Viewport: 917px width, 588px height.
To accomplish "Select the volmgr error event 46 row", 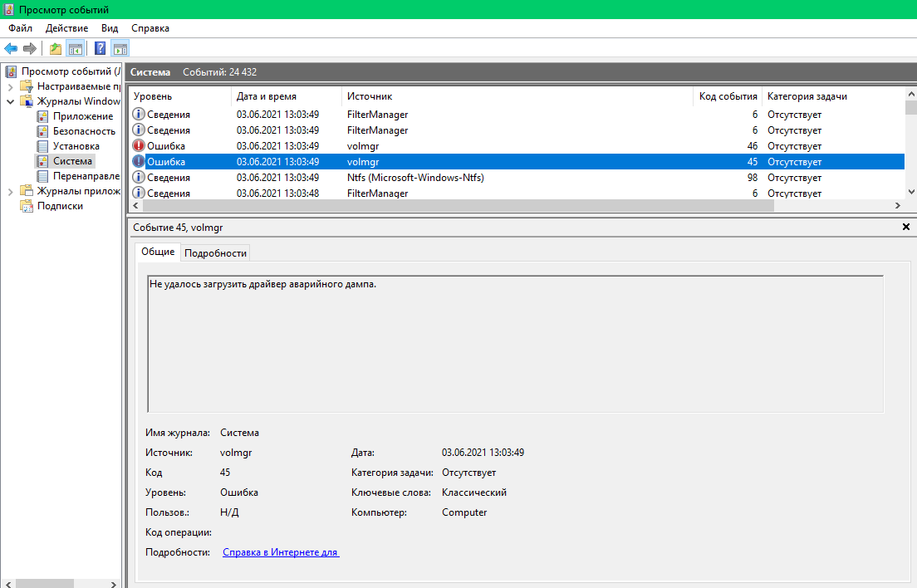I will point(517,145).
